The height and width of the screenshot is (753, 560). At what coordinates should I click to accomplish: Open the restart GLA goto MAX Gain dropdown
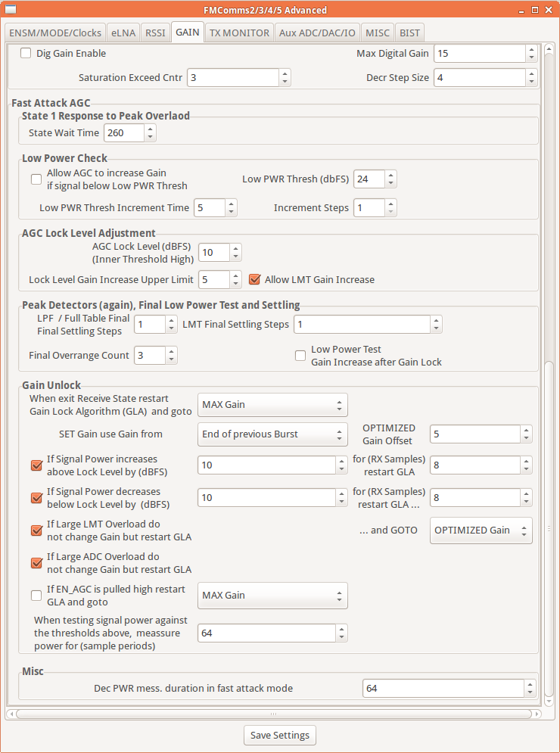coord(272,405)
